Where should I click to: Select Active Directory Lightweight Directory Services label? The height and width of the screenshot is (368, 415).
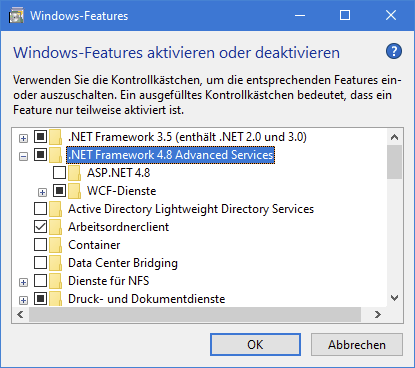pos(191,209)
